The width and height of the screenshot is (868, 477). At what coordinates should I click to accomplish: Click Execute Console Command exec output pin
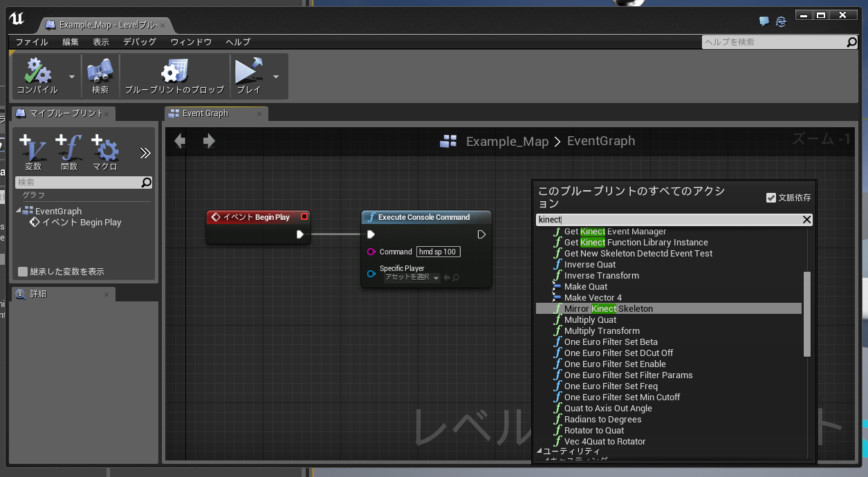[481, 234]
